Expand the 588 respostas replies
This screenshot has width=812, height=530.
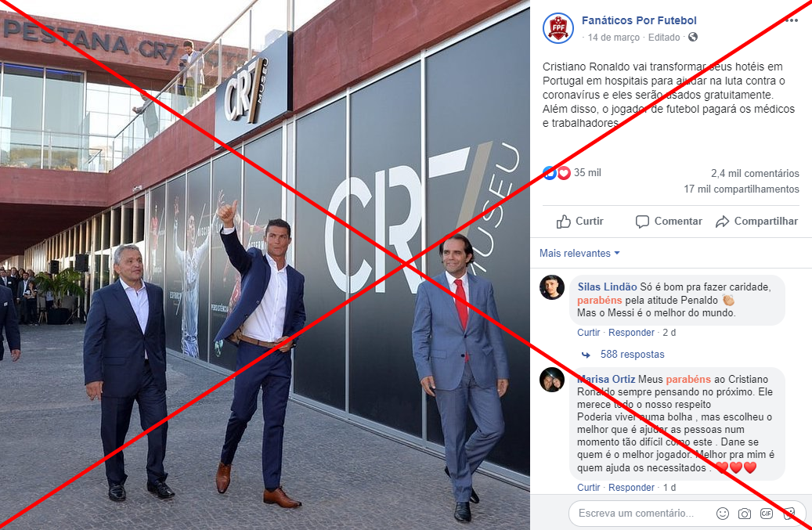tap(632, 354)
